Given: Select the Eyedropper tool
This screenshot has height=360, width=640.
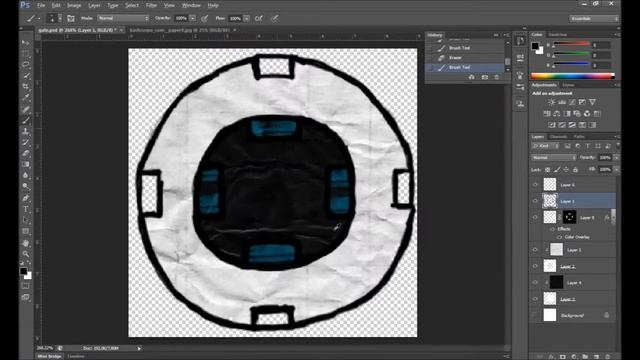Looking at the screenshot, I should (x=26, y=98).
